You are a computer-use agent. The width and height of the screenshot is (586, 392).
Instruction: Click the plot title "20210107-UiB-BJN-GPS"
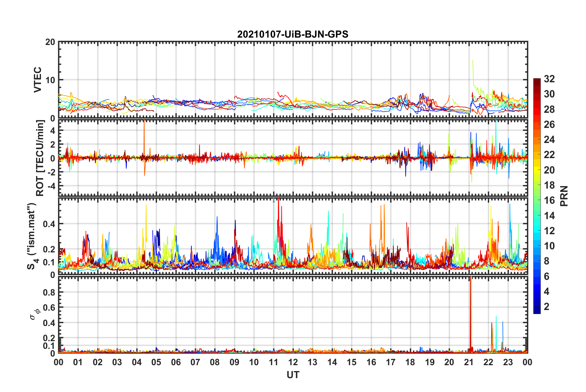pos(293,34)
